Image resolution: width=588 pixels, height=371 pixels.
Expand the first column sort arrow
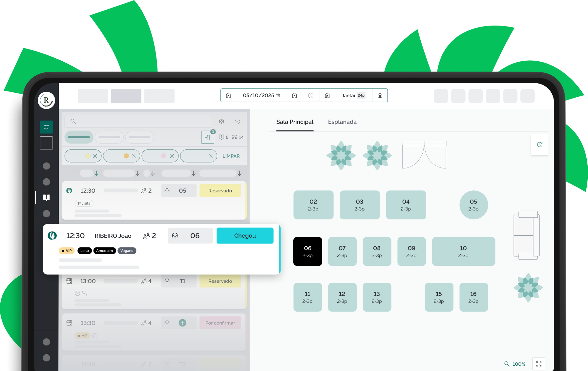96,173
